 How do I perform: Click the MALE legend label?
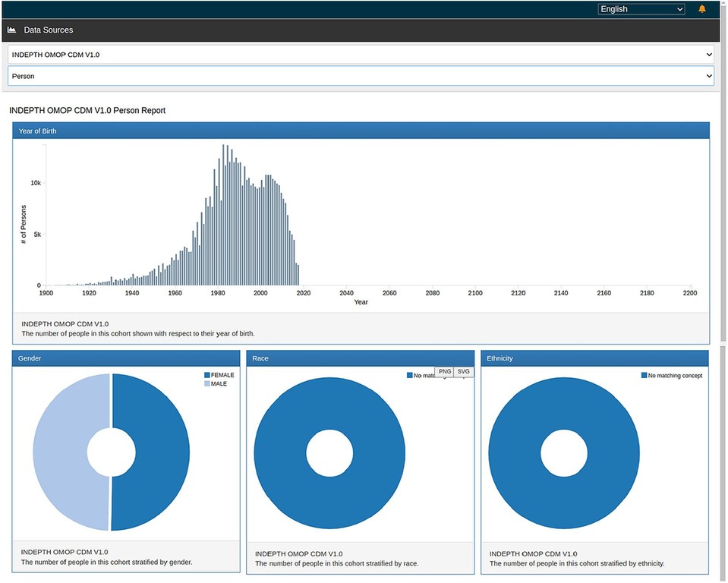(219, 384)
